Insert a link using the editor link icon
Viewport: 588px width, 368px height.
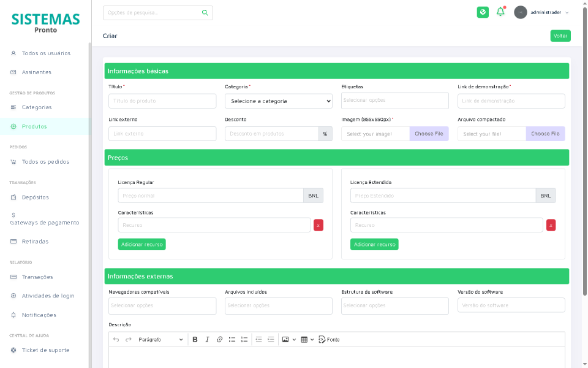coord(219,339)
